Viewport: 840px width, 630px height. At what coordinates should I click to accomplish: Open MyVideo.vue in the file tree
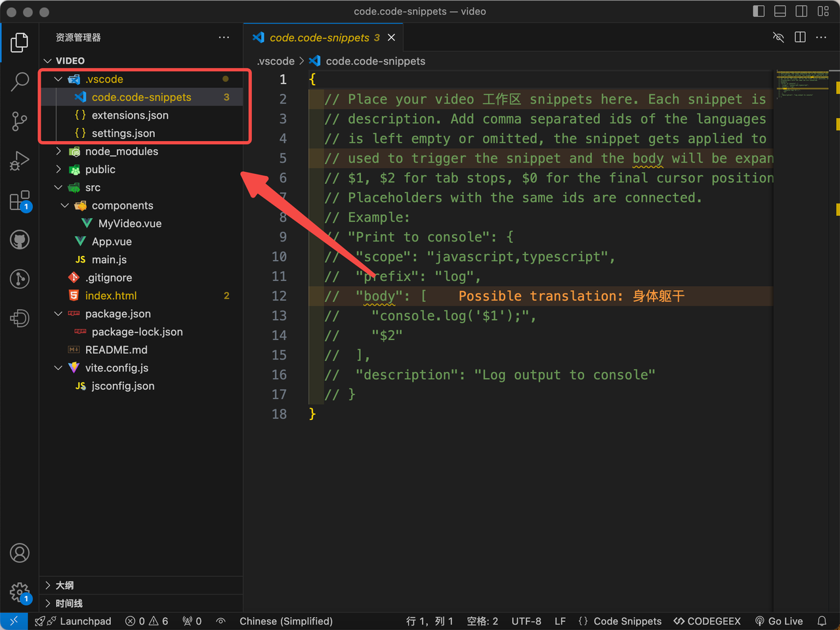coord(129,224)
